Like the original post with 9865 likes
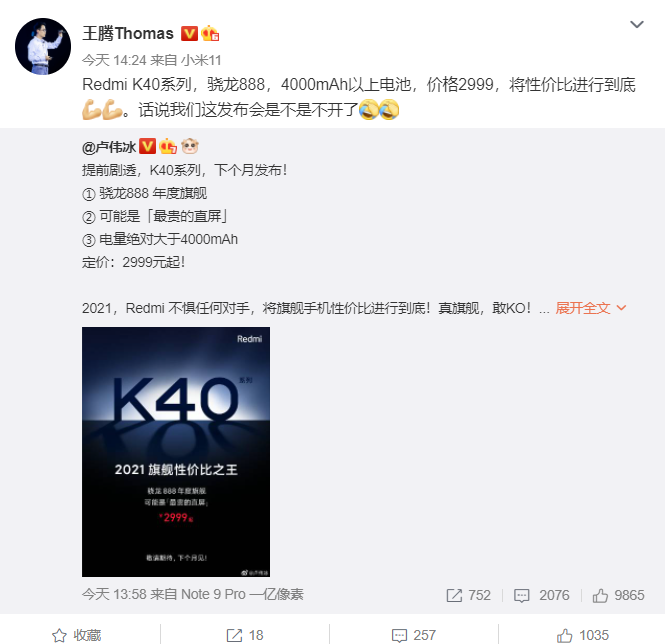Screen dimensions: 665x644 point(618,596)
